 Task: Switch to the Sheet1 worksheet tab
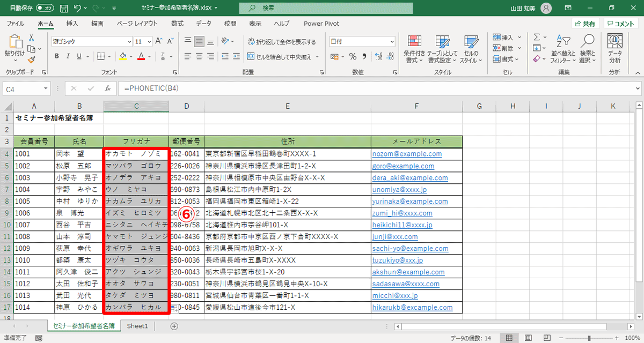point(137,325)
